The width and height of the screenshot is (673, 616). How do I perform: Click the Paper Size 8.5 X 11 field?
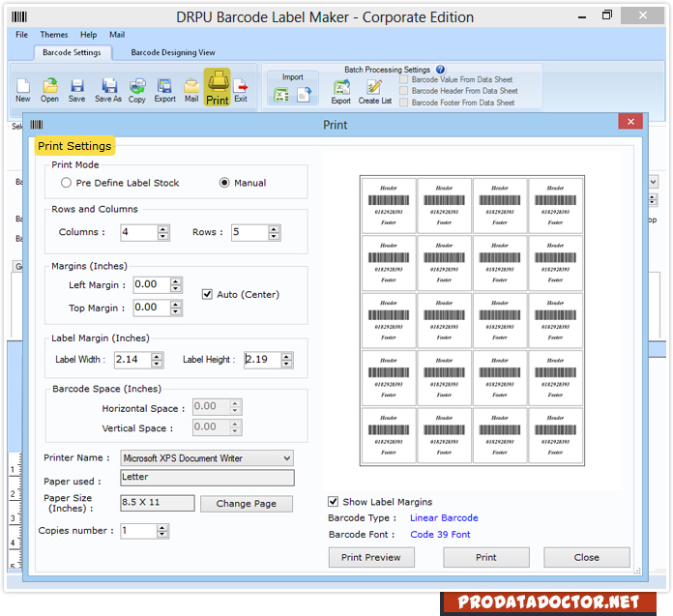[157, 503]
